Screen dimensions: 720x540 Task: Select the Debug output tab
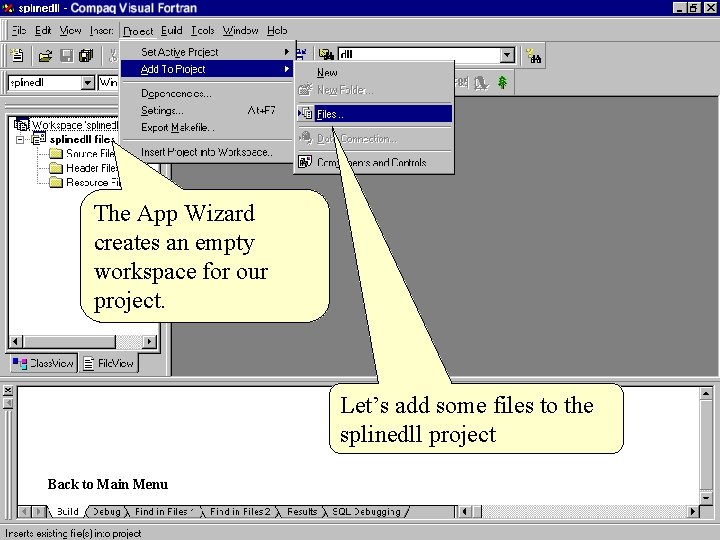point(107,512)
